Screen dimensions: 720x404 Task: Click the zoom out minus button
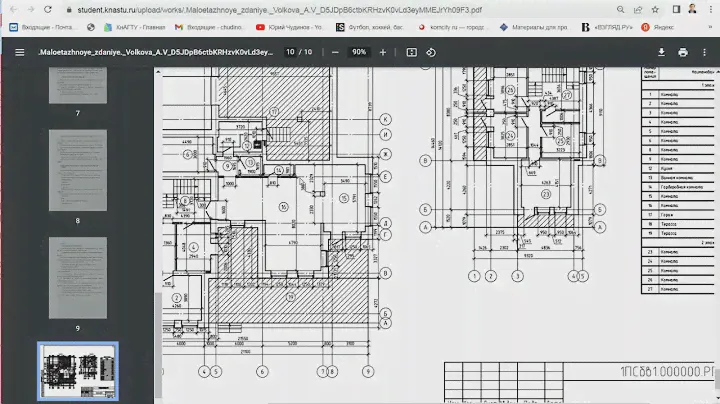coord(332,52)
